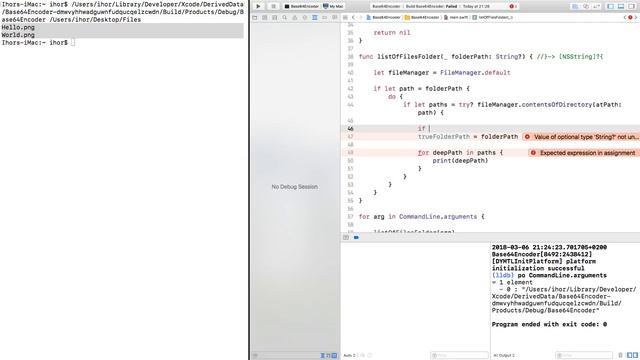Click 'po CommandLine.arguments' console line

pyautogui.click(x=562, y=276)
